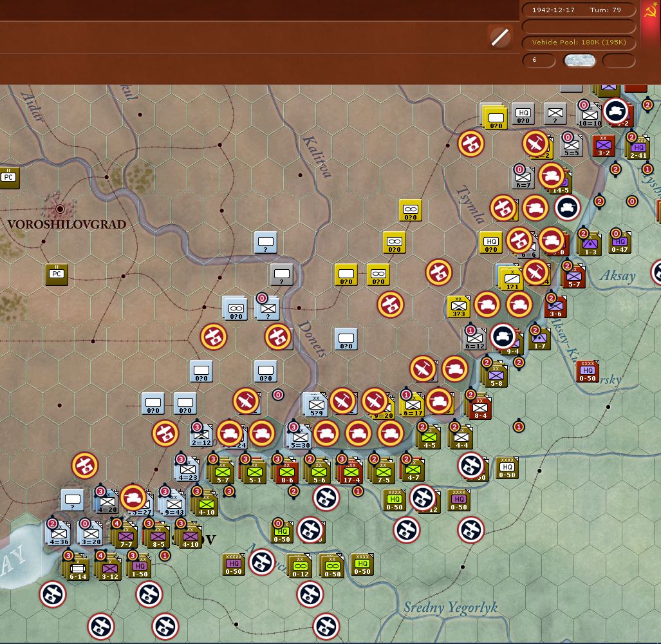Select the 5-6 infantry unit
This screenshot has width=661, height=644.
[319, 471]
